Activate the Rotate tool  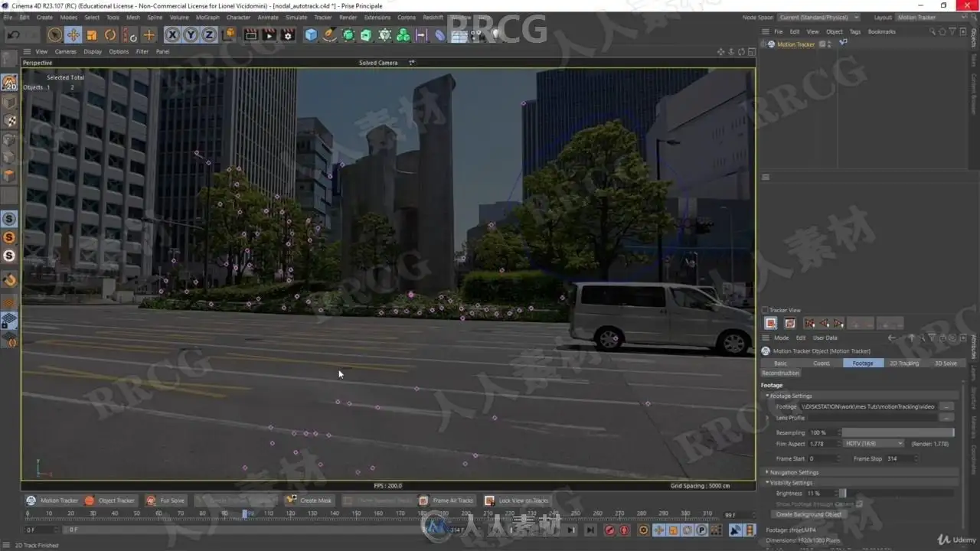(x=110, y=34)
